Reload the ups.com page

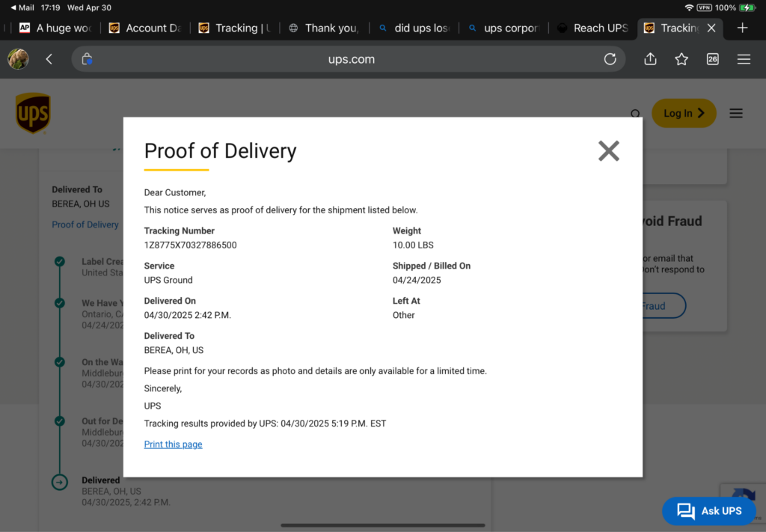[x=610, y=59]
